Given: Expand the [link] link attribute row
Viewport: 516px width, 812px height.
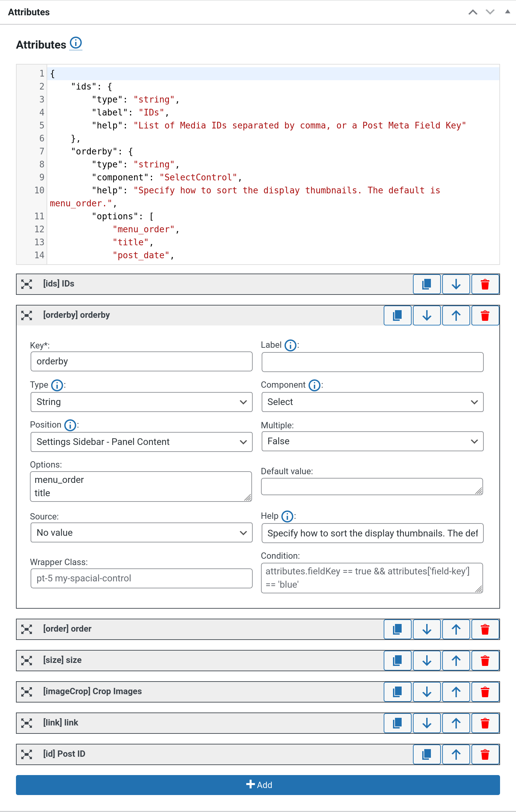Looking at the screenshot, I should (x=27, y=722).
